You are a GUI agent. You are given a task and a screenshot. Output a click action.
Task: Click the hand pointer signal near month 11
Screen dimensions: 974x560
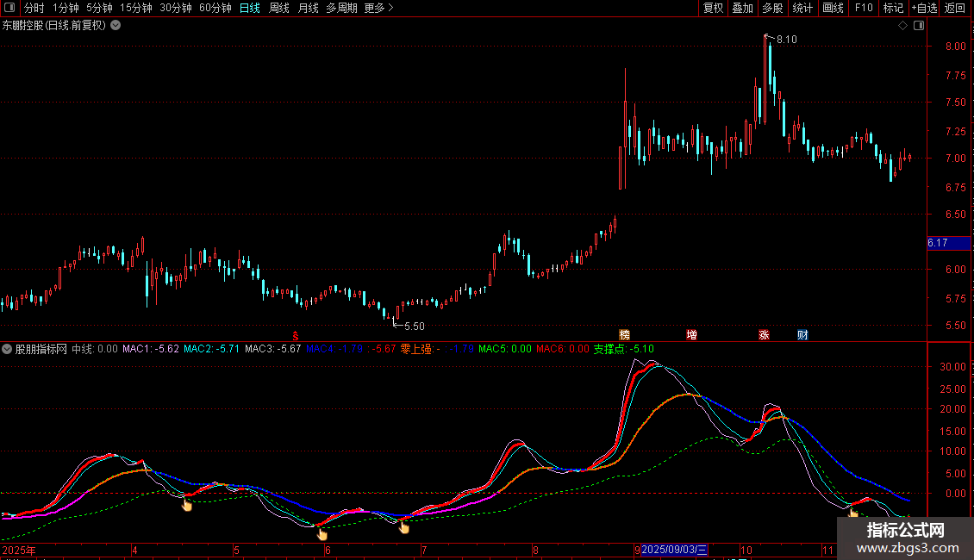[853, 513]
